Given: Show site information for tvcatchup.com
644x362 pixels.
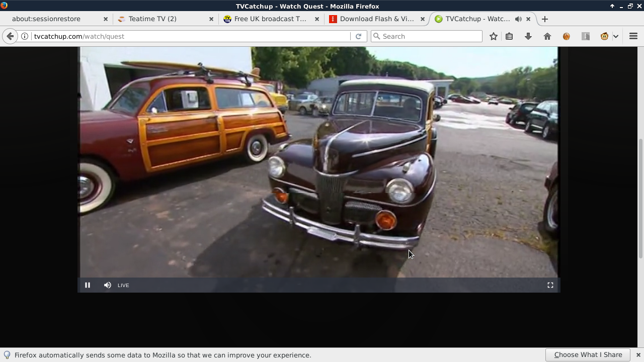Looking at the screenshot, I should tap(25, 36).
